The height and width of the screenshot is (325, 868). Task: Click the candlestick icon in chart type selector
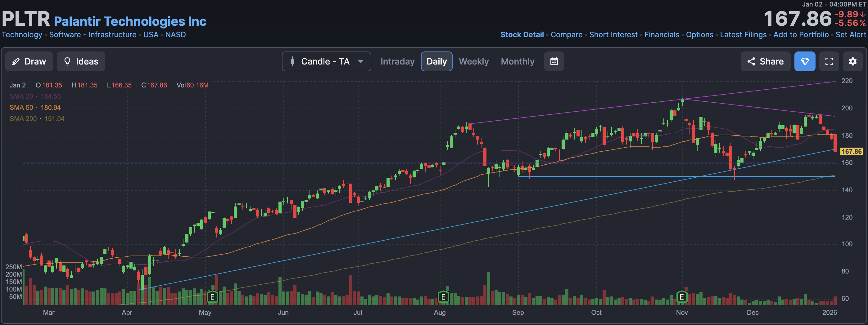point(292,62)
